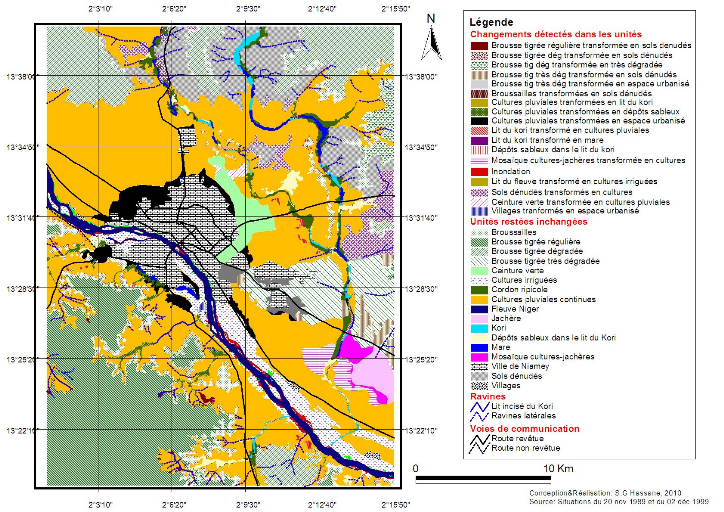Click the Ravines latérales dashed line symbol
724x512 pixels.
(x=479, y=416)
